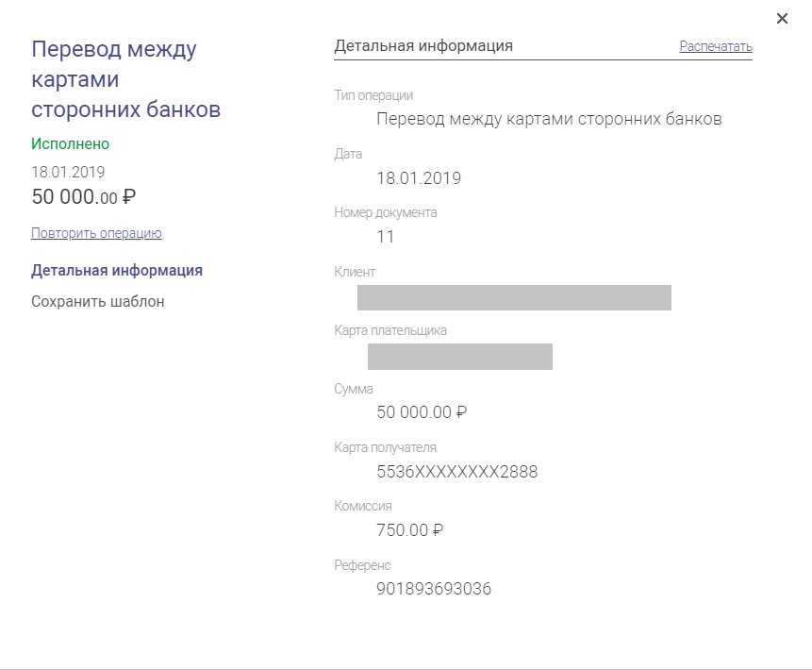Image resolution: width=812 pixels, height=670 pixels.
Task: Click the Детальная информация section header
Action: pyautogui.click(x=423, y=45)
